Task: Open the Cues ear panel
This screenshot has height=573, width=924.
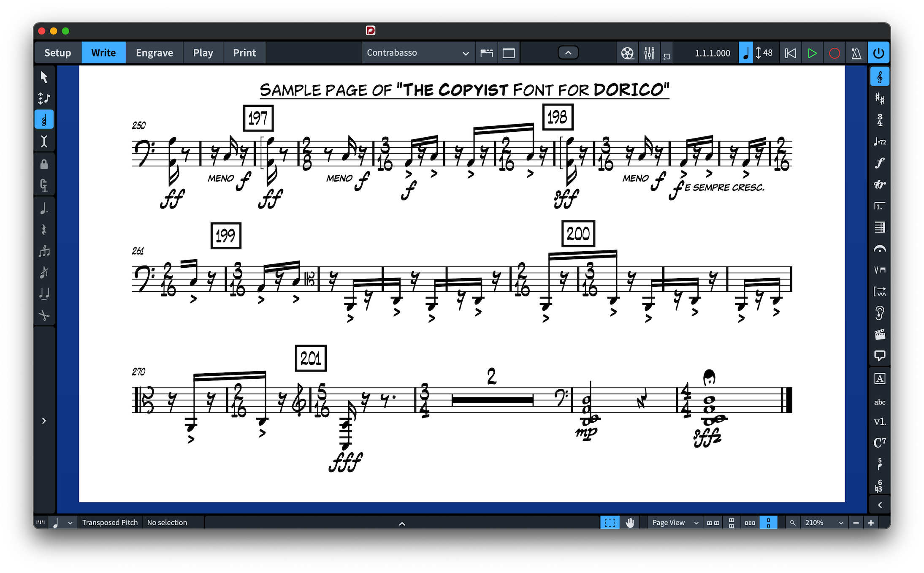Action: [880, 313]
